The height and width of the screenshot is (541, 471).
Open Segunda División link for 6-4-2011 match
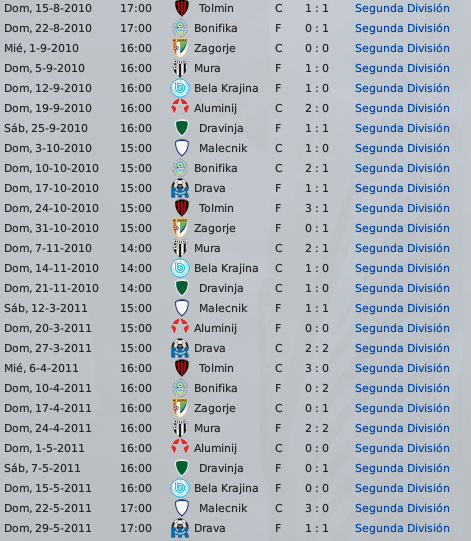coord(402,368)
